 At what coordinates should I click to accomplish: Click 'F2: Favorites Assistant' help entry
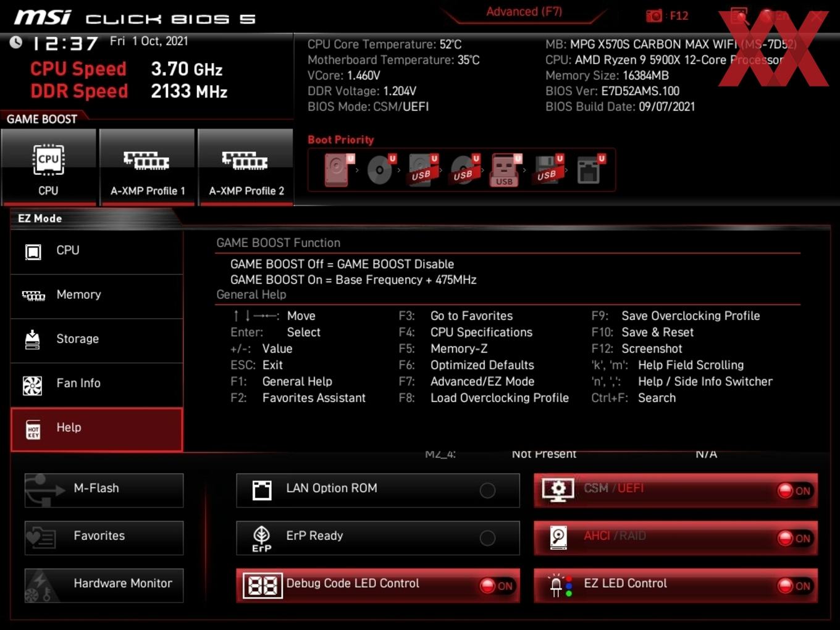(298, 398)
